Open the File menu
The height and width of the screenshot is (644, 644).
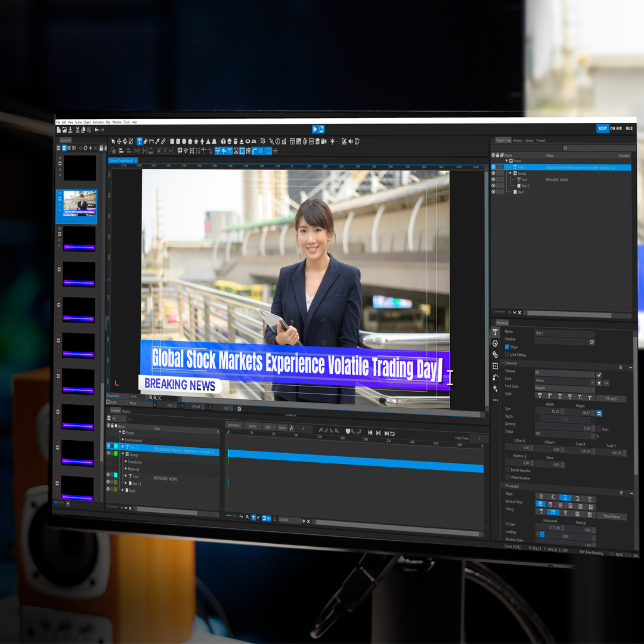tap(58, 122)
